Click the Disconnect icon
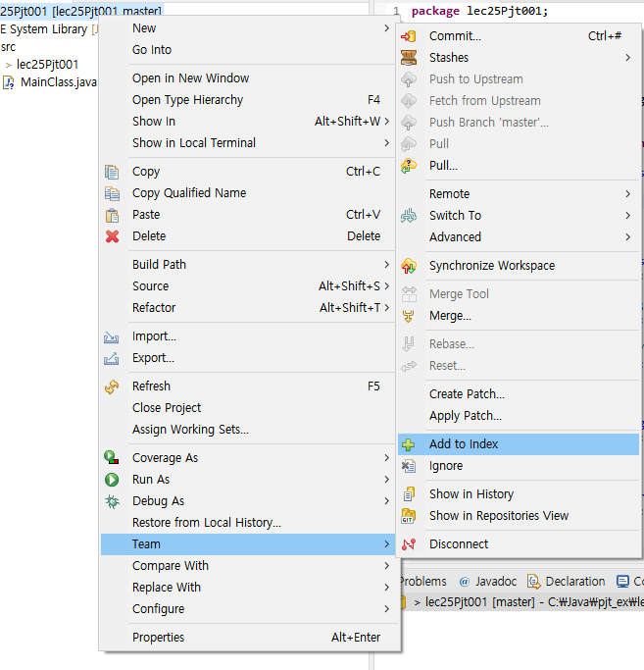 [x=409, y=544]
